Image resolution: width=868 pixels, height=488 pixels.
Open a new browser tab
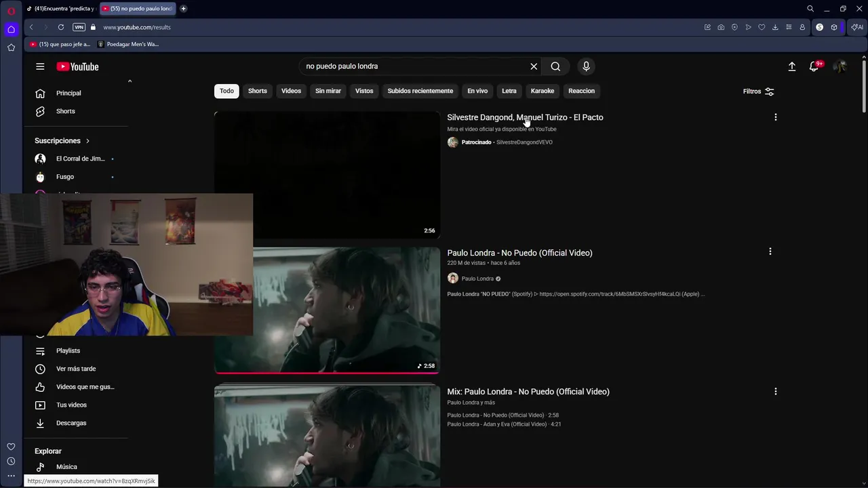click(x=183, y=9)
